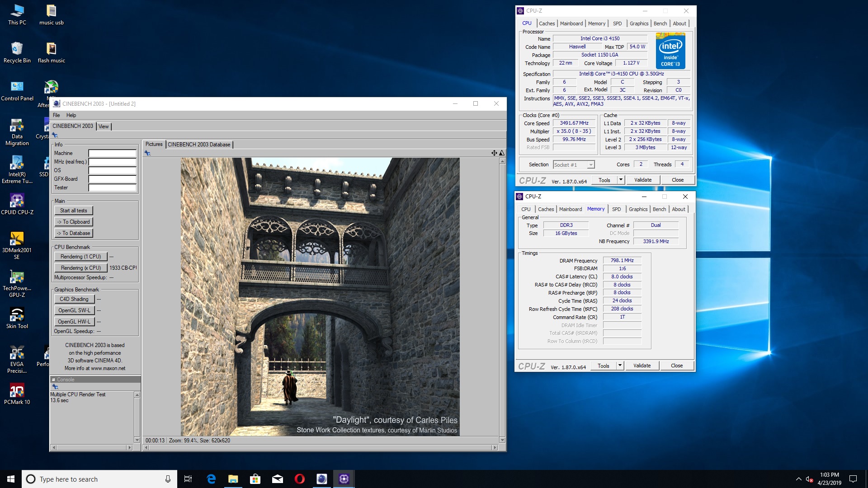Viewport: 868px width, 488px height.
Task: Click Validate in upper CPU-Z window
Action: click(x=643, y=180)
